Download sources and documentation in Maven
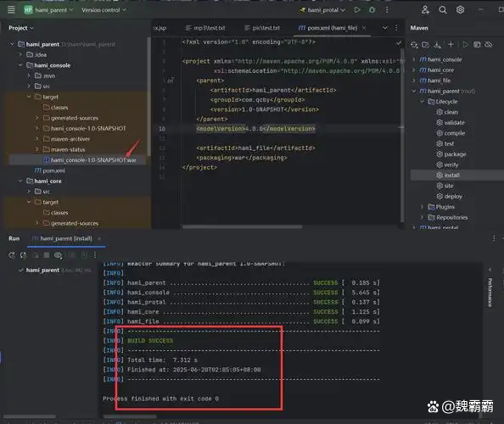This screenshot has height=424, width=504. tap(437, 45)
